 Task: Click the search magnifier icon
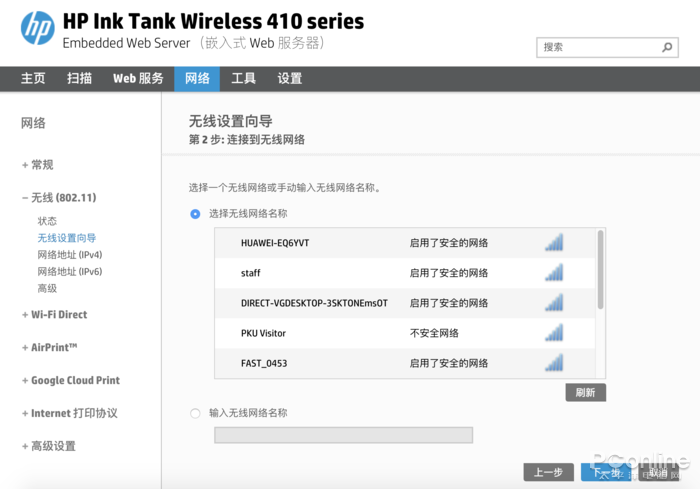[667, 47]
